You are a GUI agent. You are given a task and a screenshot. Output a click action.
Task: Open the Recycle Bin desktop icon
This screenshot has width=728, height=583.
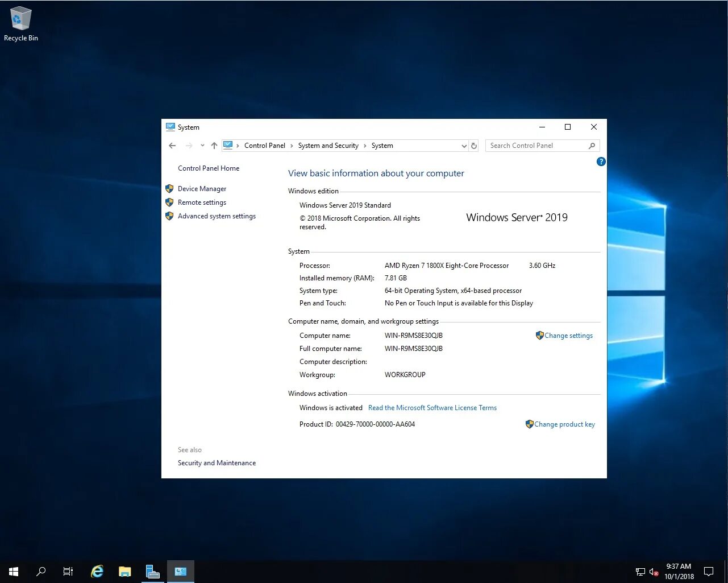click(21, 24)
